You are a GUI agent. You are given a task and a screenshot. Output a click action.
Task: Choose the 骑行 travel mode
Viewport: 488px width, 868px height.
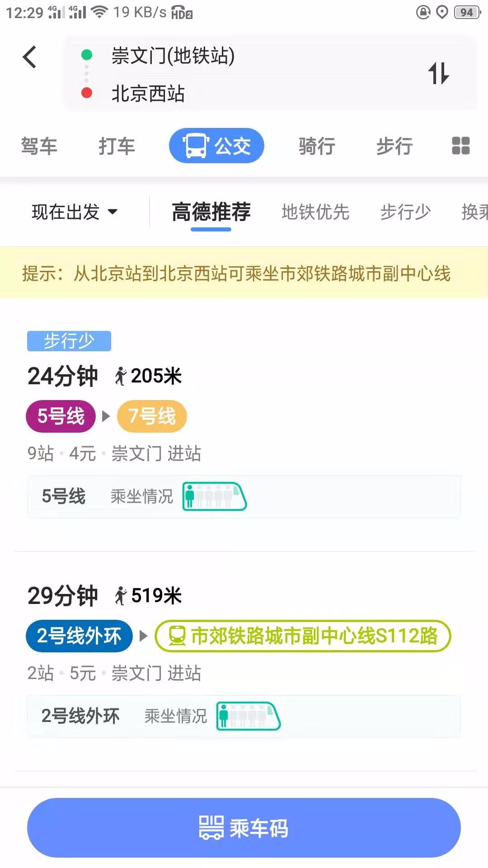tap(317, 146)
